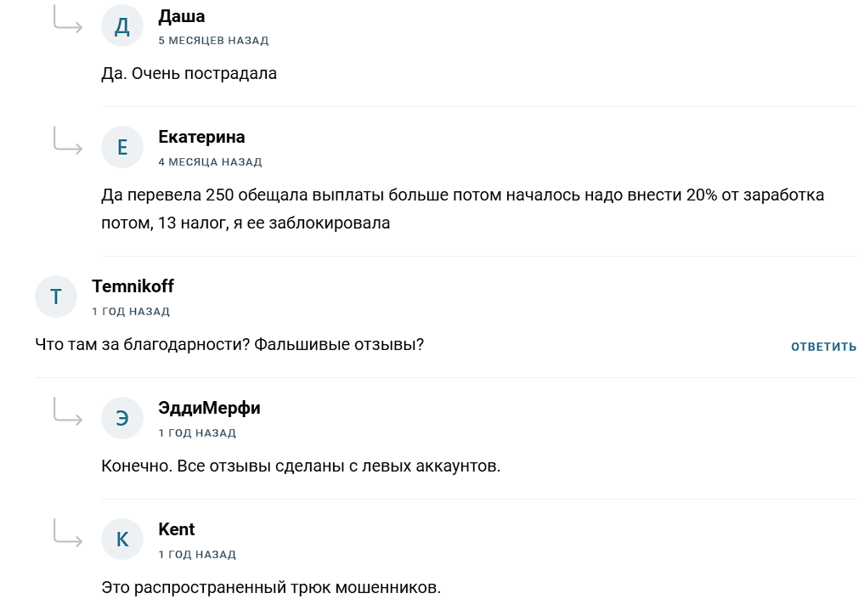Screen dimensions: 864x616
Task: Click the ЭддиМерфи author name
Action: [209, 408]
